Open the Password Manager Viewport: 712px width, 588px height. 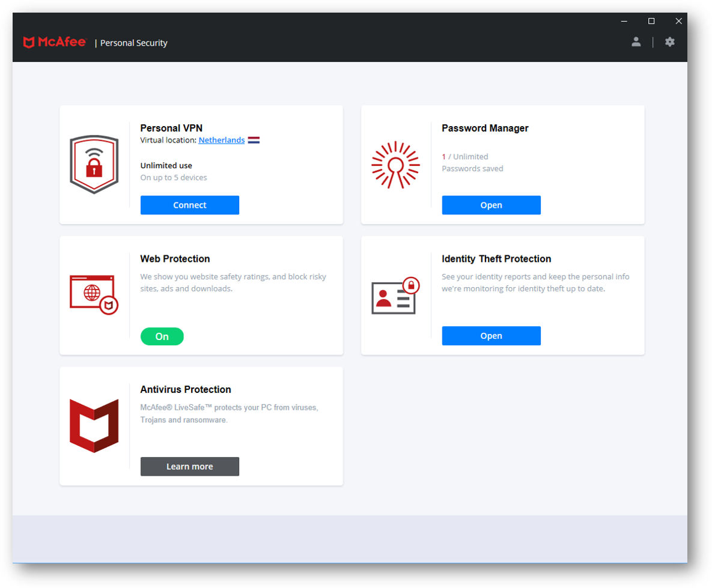tap(491, 205)
